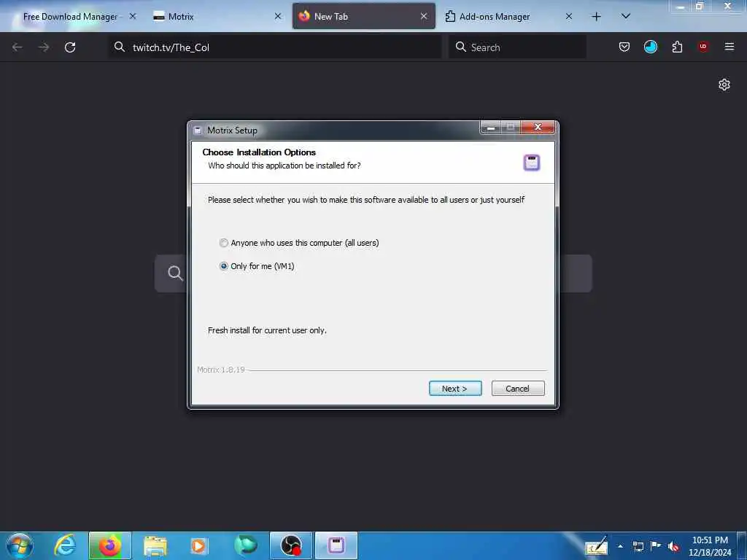Select "Anyone who uses this computer" radio option
The height and width of the screenshot is (560, 747).
(x=223, y=243)
